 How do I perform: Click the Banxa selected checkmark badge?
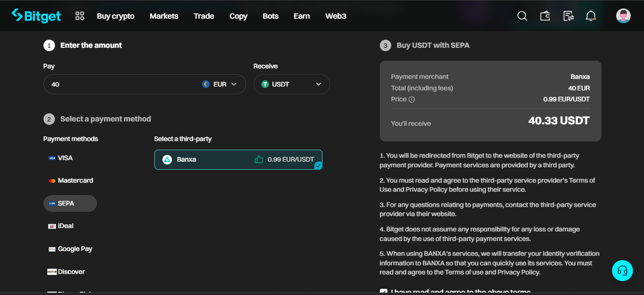(318, 165)
